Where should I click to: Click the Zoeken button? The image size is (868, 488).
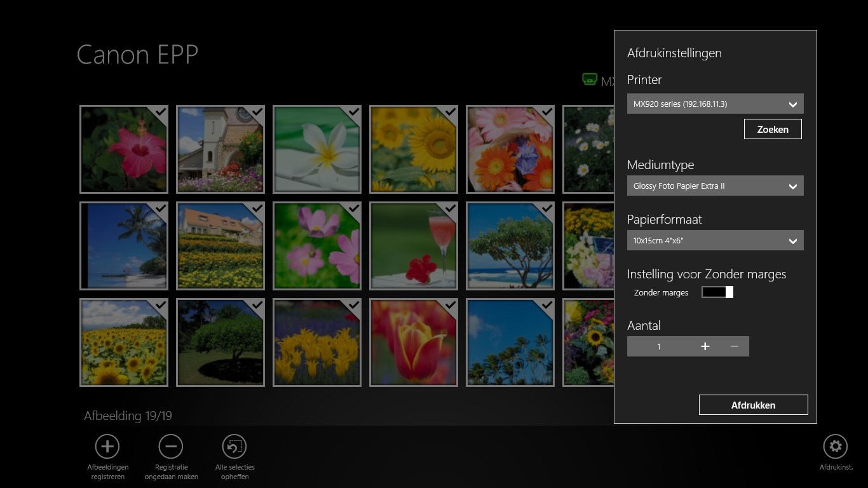773,129
